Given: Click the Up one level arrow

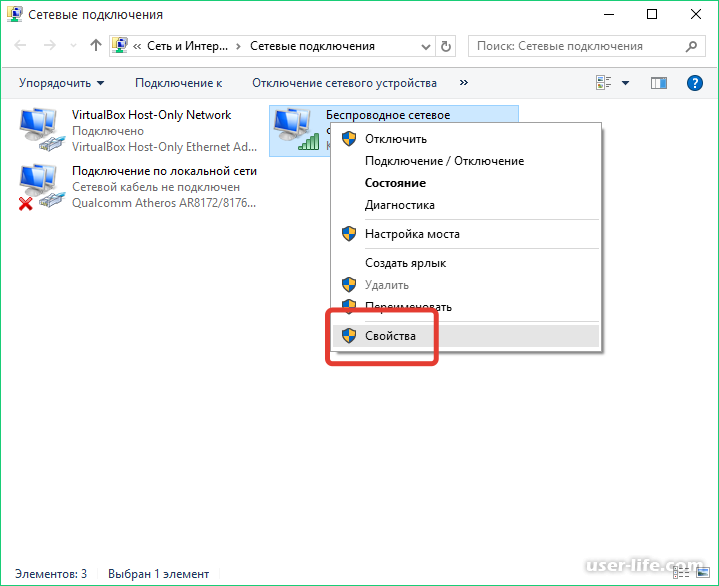Looking at the screenshot, I should (96, 46).
